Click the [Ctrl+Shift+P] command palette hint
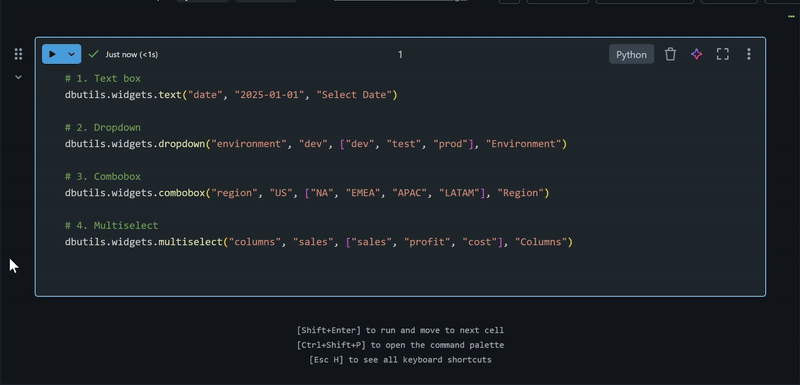800x385 pixels. pos(400,345)
